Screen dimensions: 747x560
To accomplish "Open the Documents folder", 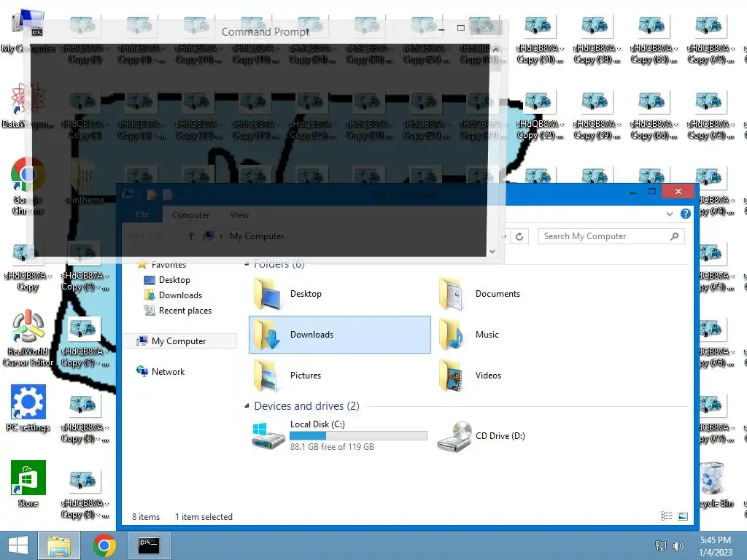I will [x=525, y=294].
